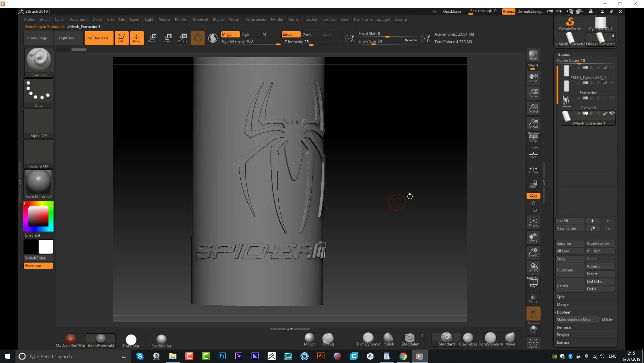The width and height of the screenshot is (644, 363).
Task: Click the Zoom3D navigation icon
Action: tap(533, 252)
